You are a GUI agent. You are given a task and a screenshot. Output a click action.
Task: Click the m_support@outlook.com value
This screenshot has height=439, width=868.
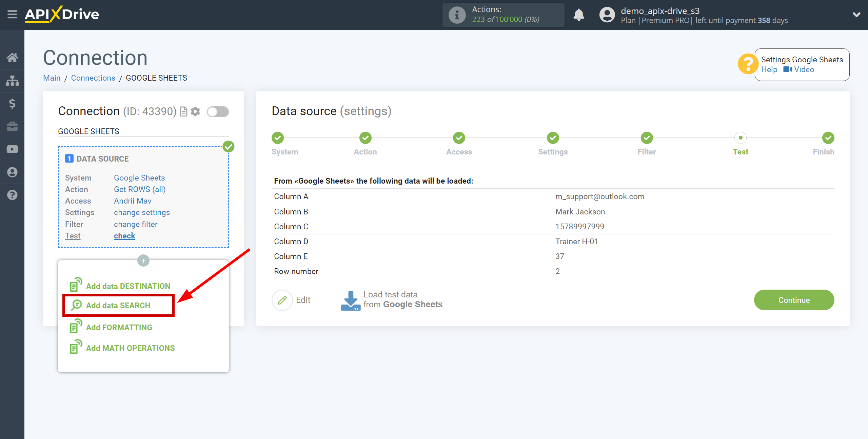coord(600,196)
